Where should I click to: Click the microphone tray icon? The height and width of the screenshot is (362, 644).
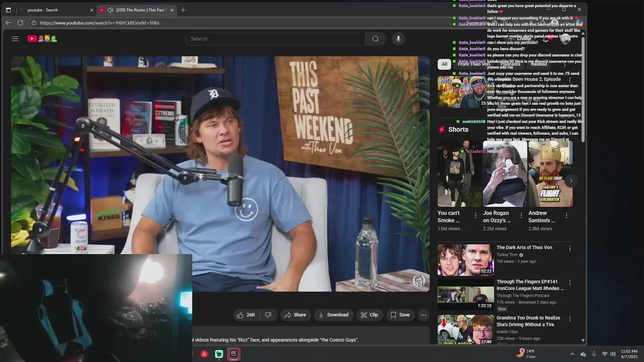tap(594, 354)
